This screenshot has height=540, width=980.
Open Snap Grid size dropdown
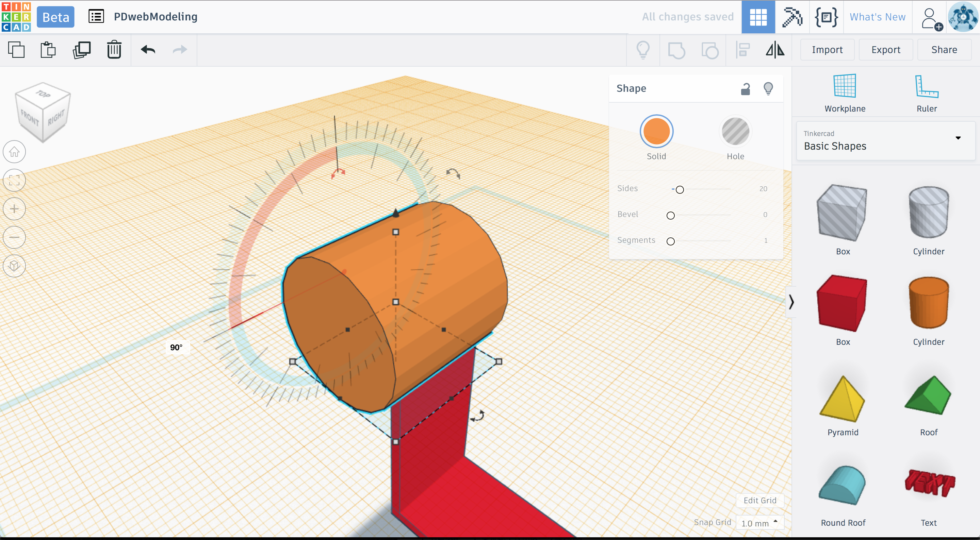click(x=760, y=523)
